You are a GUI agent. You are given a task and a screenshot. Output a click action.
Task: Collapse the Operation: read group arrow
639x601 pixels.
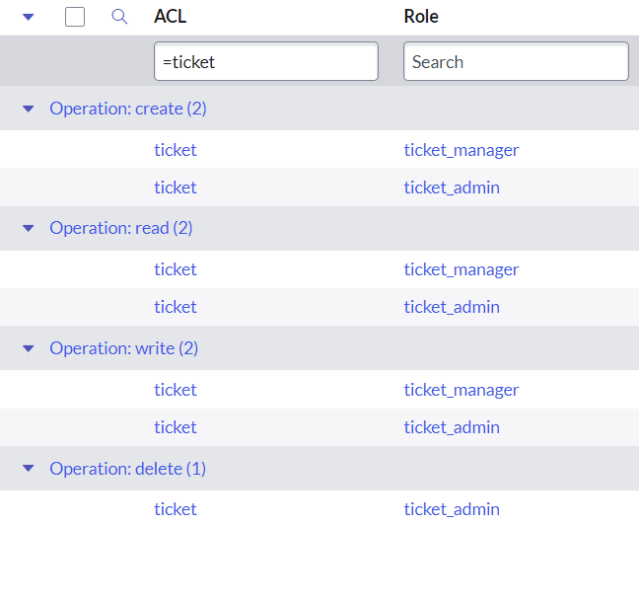pyautogui.click(x=28, y=229)
